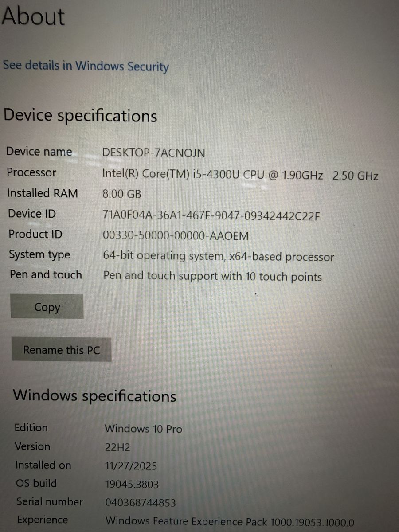Click the Windows Feature Experience Pack text
Viewport: 399px width, 532px height.
230,521
